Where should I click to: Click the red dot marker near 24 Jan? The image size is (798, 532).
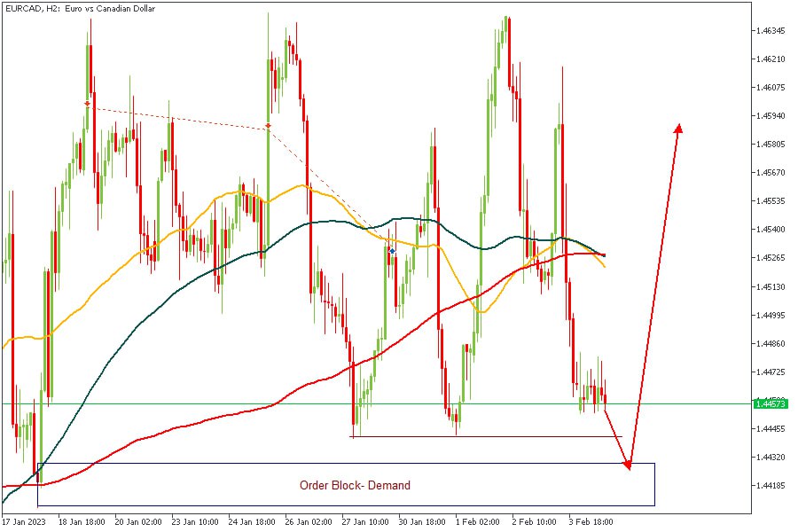click(x=268, y=127)
